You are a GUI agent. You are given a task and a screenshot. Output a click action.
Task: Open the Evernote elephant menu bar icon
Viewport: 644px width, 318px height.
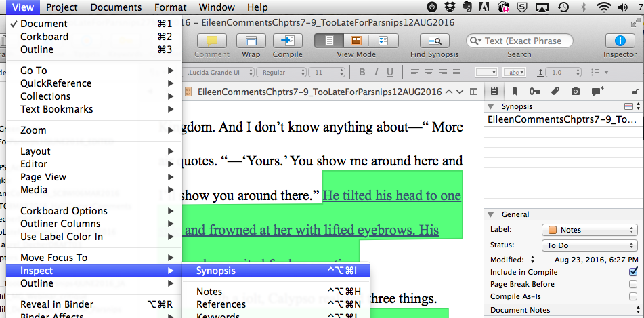[467, 7]
